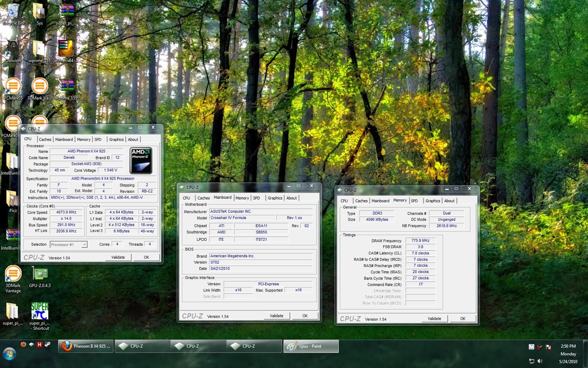Switch to CPU tab in the motherboard CPU-Z window
Viewport: 588px width, 368px height.
coord(187,198)
